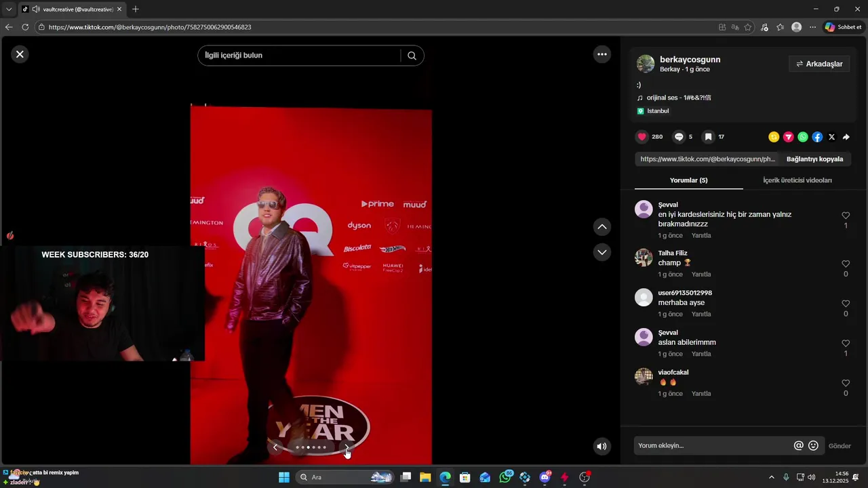
Task: Open Discord from the taskbar
Action: tap(545, 477)
